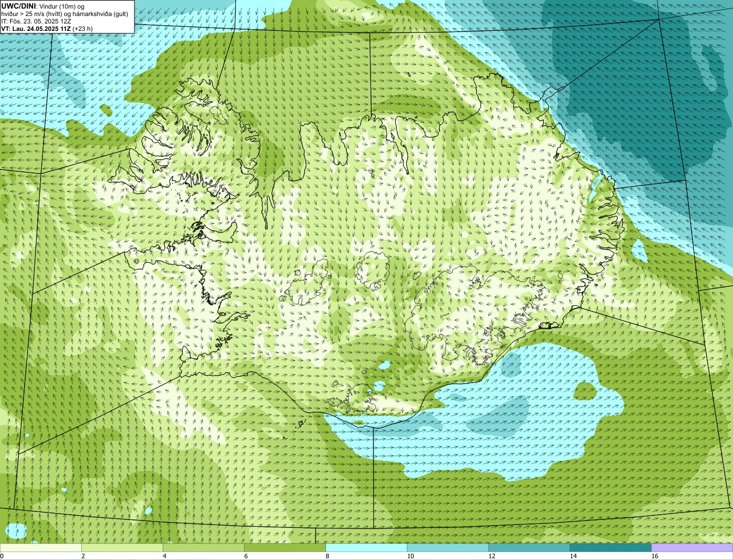Select the 'hviður > 25 m/s (hvítt)' description line

click(65, 14)
